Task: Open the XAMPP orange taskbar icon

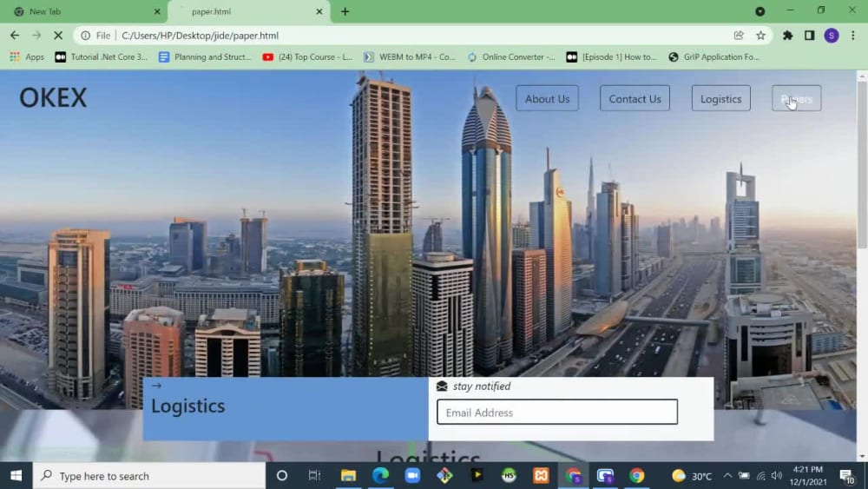Action: click(541, 476)
